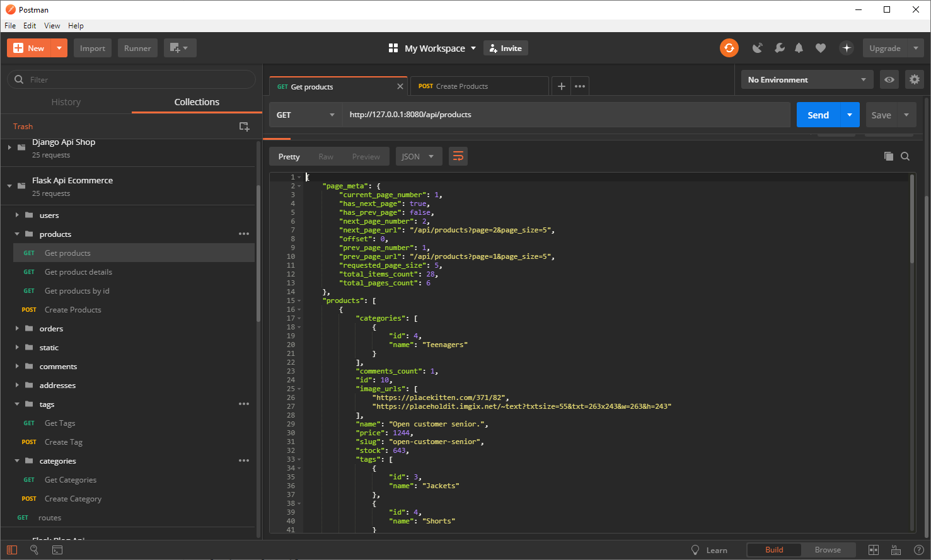Open HTTP method GET dropdown

coord(306,115)
